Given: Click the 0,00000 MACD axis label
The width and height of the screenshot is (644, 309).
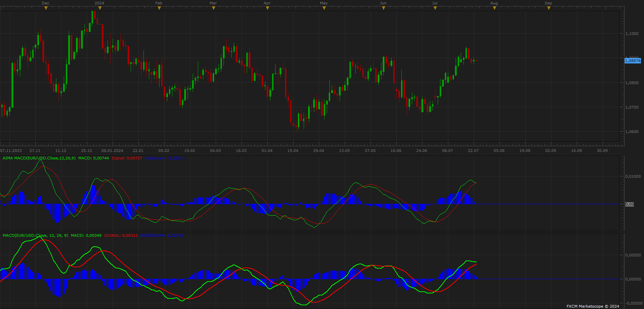Looking at the screenshot, I should coord(633,279).
